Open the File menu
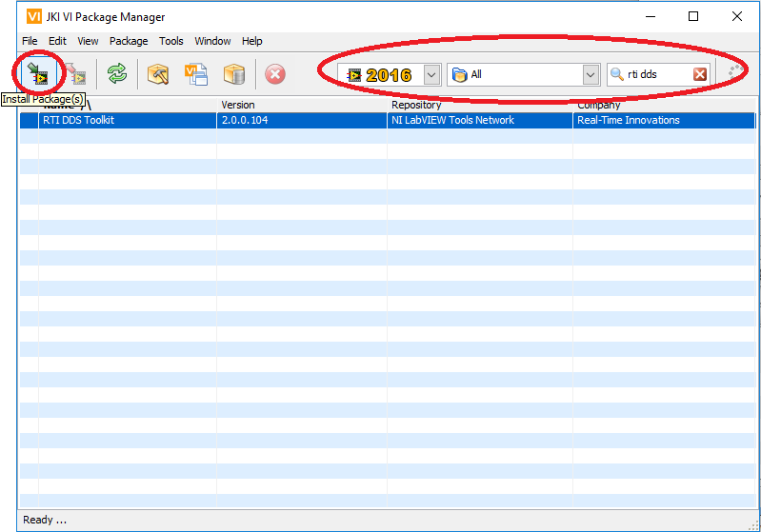Screen dimensions: 761x532 click(x=30, y=41)
